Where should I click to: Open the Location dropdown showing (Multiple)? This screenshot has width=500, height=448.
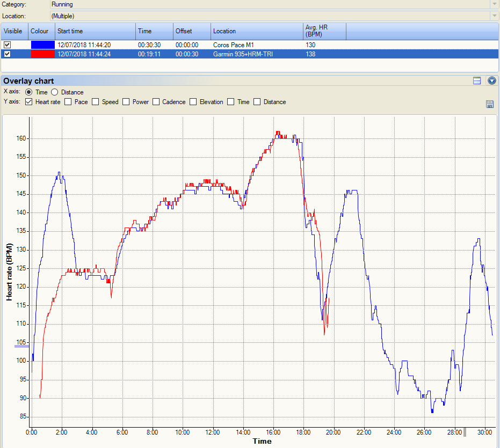(494, 16)
